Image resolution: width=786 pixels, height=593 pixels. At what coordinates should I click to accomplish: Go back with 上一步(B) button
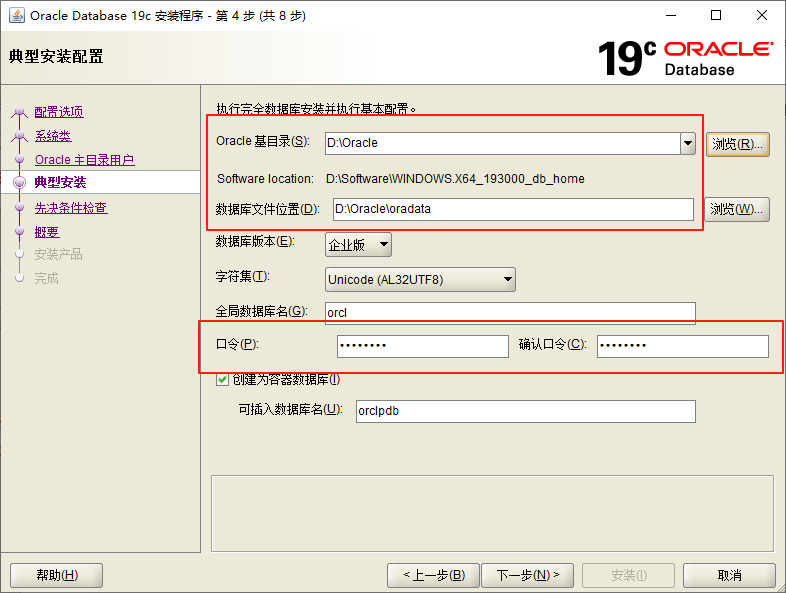(434, 575)
